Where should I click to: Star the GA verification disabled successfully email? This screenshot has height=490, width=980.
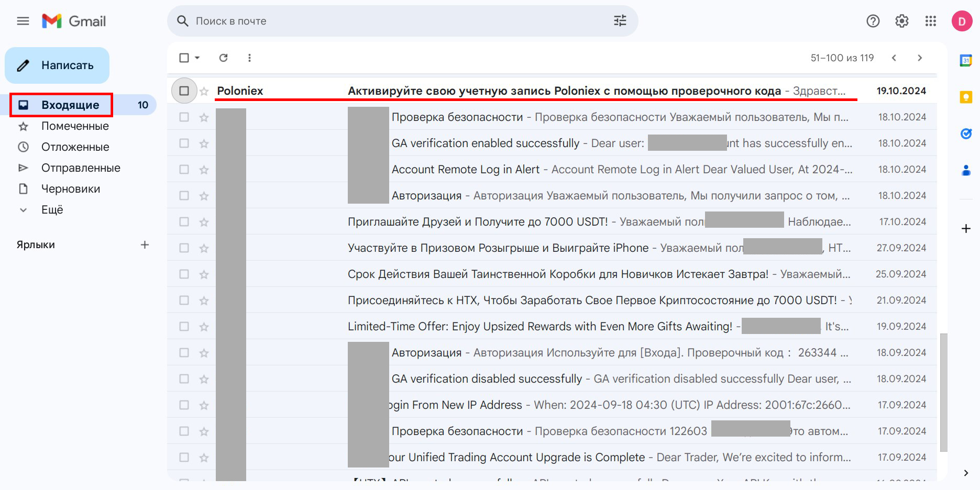click(x=204, y=379)
